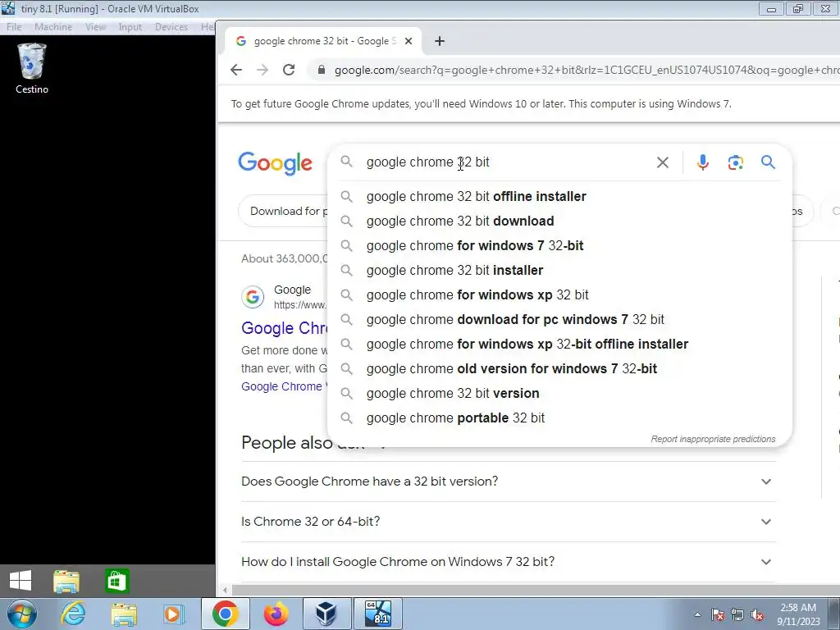Choose suggestion 'download for pc windows 7 32 bit'
The height and width of the screenshot is (630, 840).
[559, 320]
